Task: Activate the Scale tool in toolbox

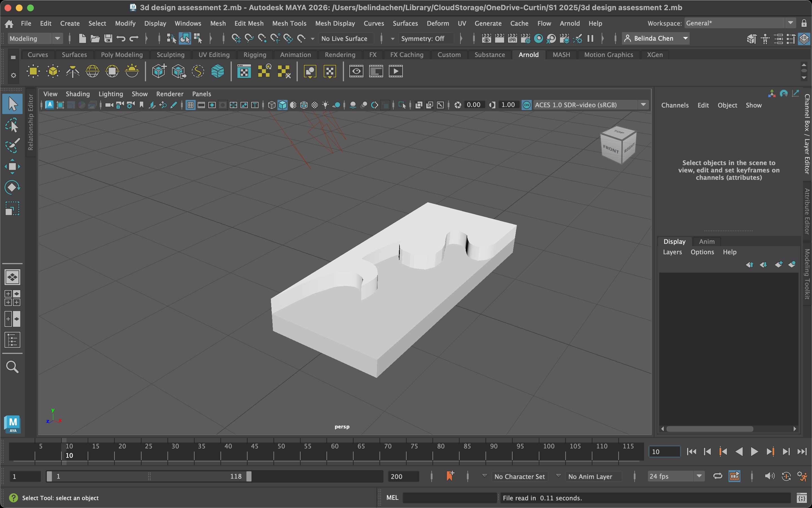Action: click(12, 208)
